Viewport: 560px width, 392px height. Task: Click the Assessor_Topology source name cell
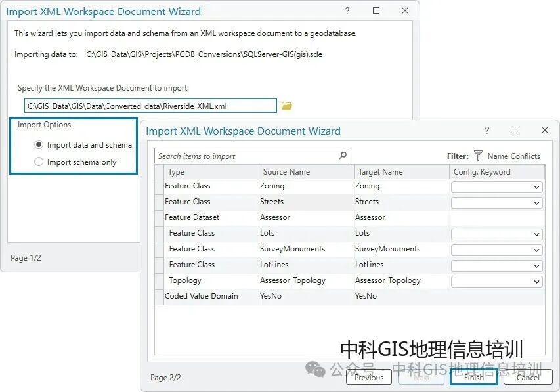coord(306,280)
